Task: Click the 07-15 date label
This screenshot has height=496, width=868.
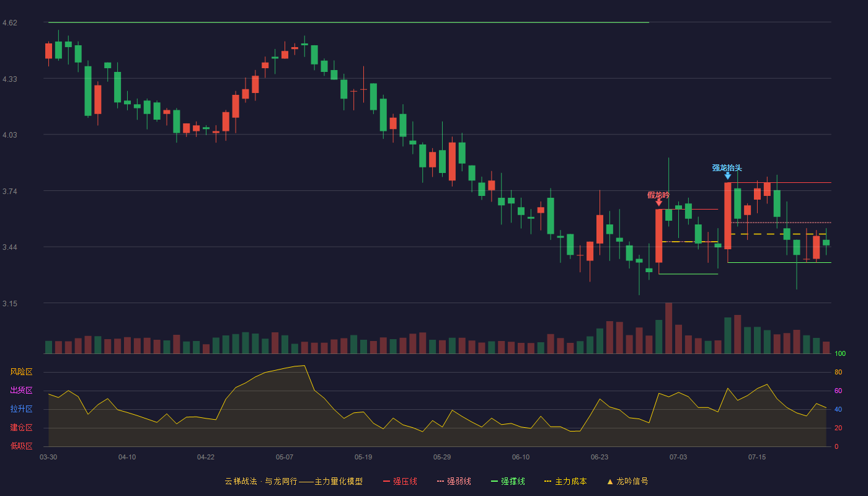Action: click(757, 457)
